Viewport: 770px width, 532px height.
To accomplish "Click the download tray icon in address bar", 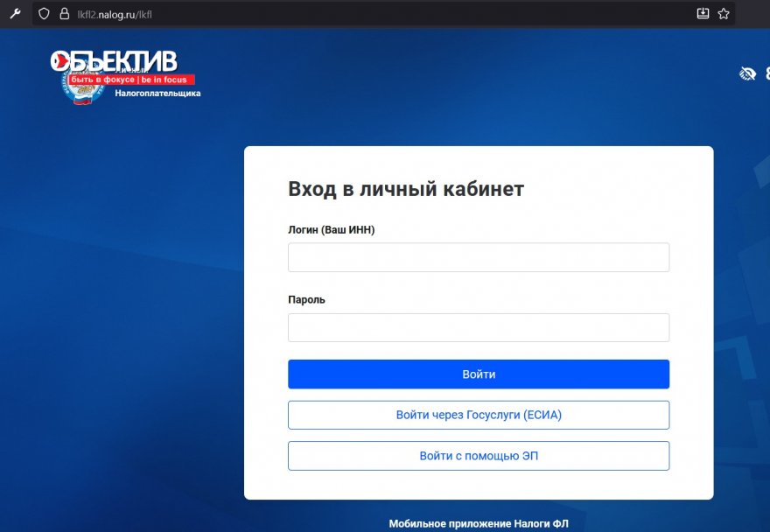I will point(703,14).
